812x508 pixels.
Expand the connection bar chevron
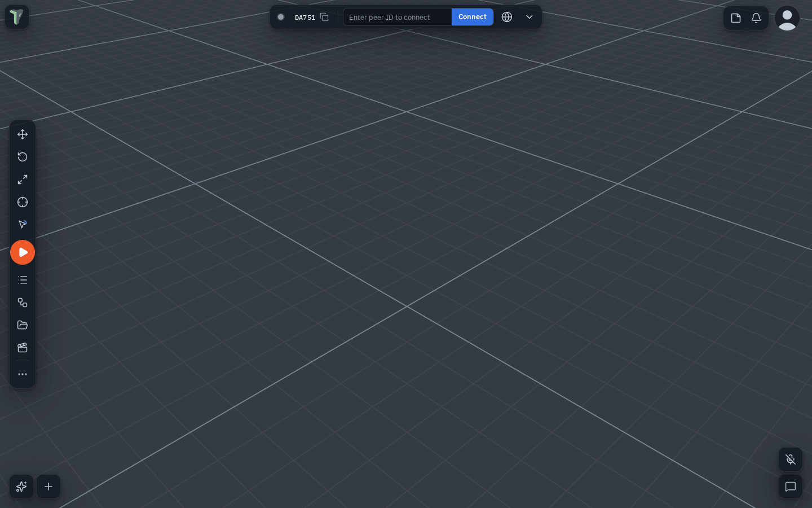coord(529,17)
